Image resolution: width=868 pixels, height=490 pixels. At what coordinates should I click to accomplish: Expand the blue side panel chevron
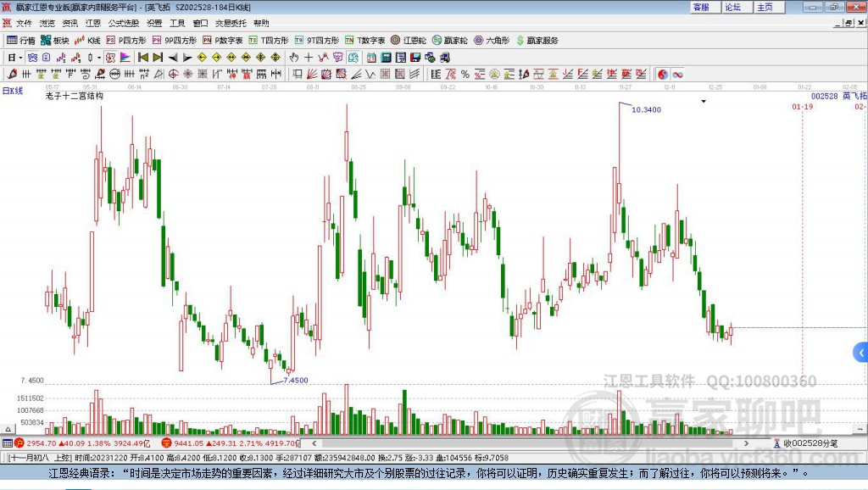[x=861, y=353]
